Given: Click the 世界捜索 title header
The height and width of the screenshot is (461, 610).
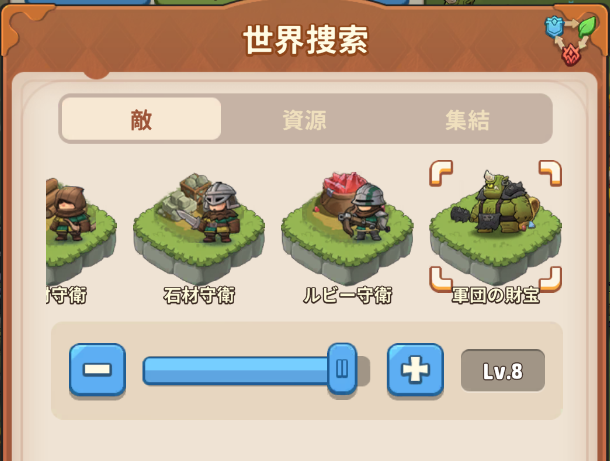Looking at the screenshot, I should pos(305,40).
